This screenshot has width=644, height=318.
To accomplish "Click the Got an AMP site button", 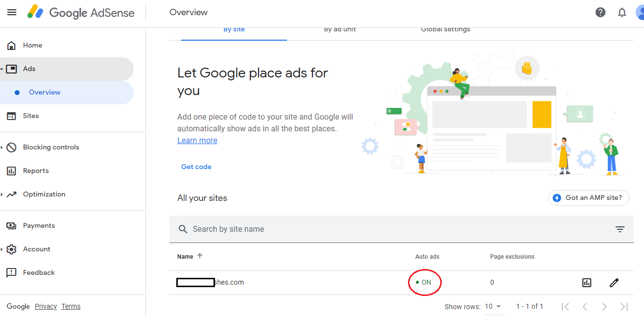I will click(589, 198).
